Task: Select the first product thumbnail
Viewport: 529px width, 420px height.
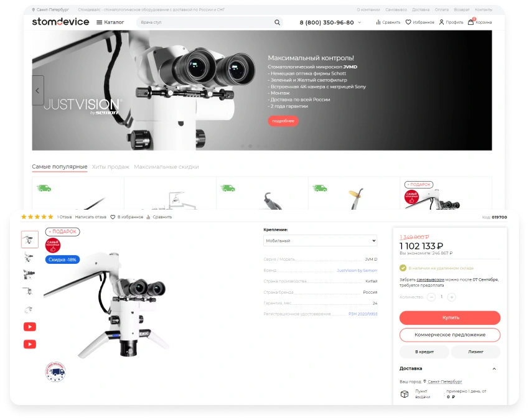Action: pos(30,240)
